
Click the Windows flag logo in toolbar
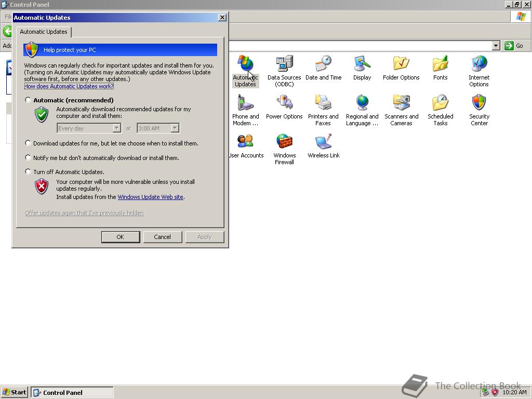[521, 17]
